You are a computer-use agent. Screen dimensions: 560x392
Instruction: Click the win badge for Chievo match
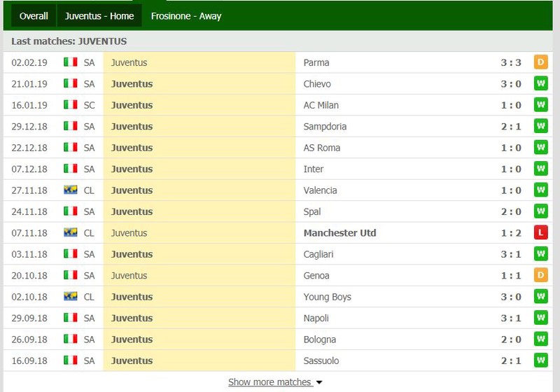click(x=540, y=83)
